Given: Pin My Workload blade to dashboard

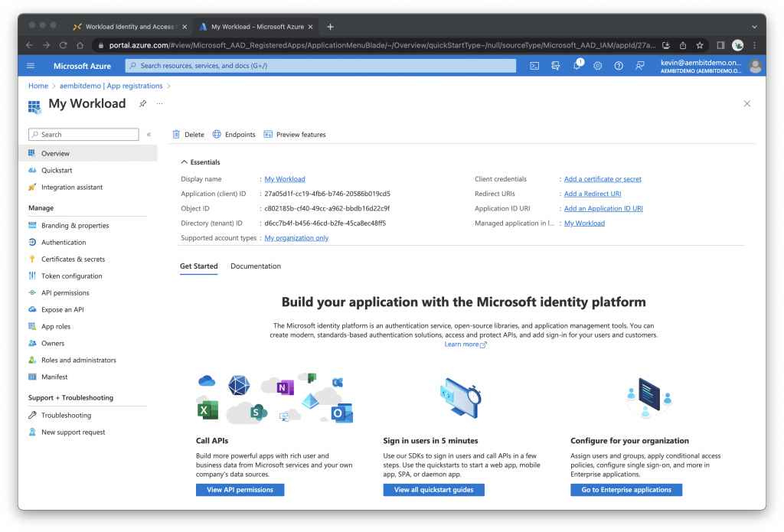Looking at the screenshot, I should pos(142,103).
